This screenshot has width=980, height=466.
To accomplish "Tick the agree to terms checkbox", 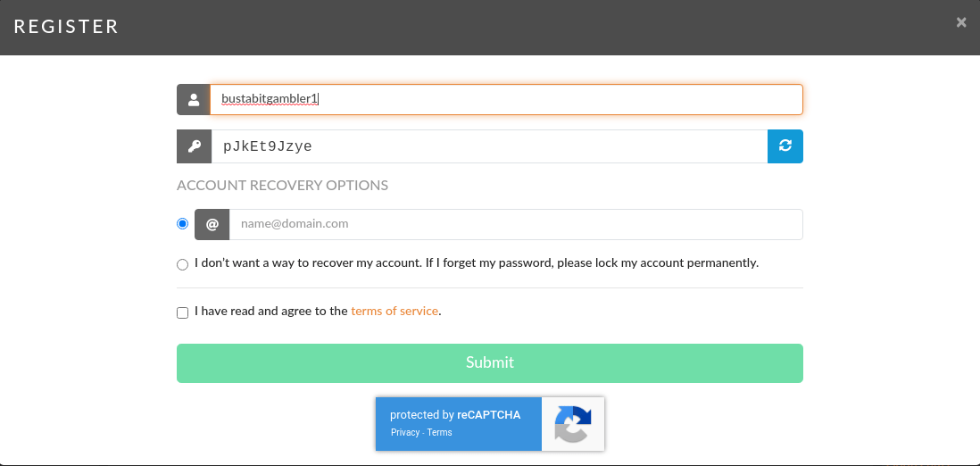I will [x=182, y=312].
